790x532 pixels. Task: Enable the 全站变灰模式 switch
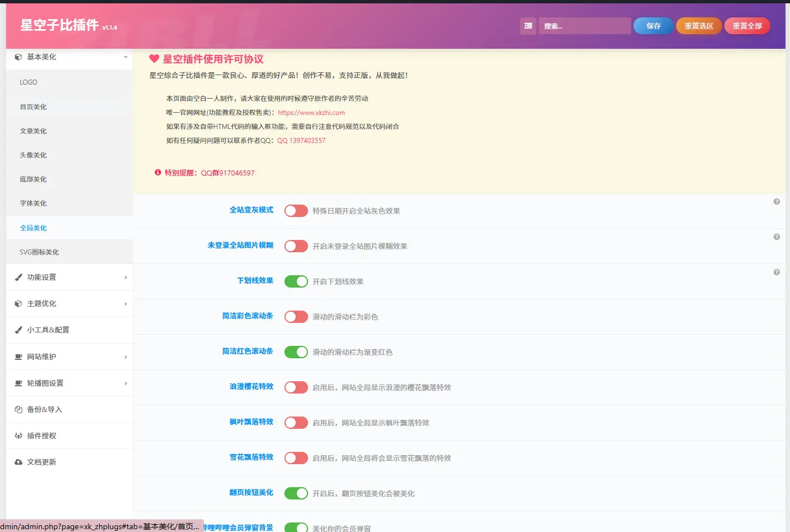(x=296, y=210)
